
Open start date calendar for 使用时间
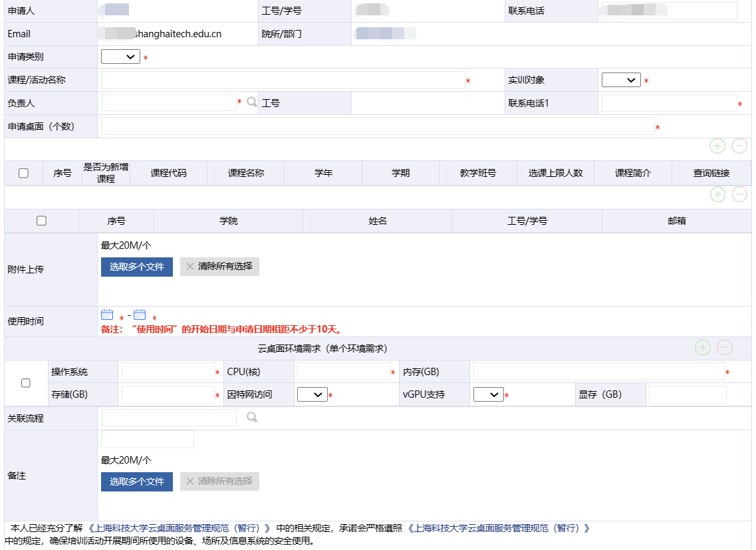107,315
